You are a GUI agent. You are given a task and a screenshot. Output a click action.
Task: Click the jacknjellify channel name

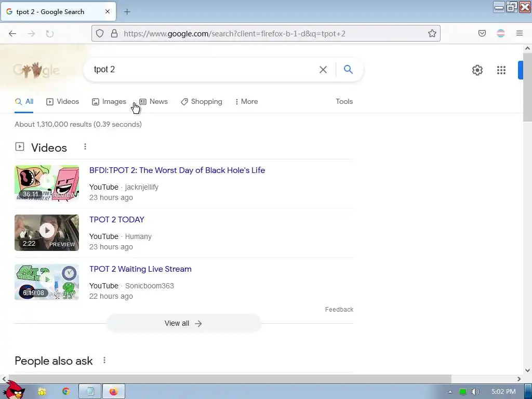(142, 187)
